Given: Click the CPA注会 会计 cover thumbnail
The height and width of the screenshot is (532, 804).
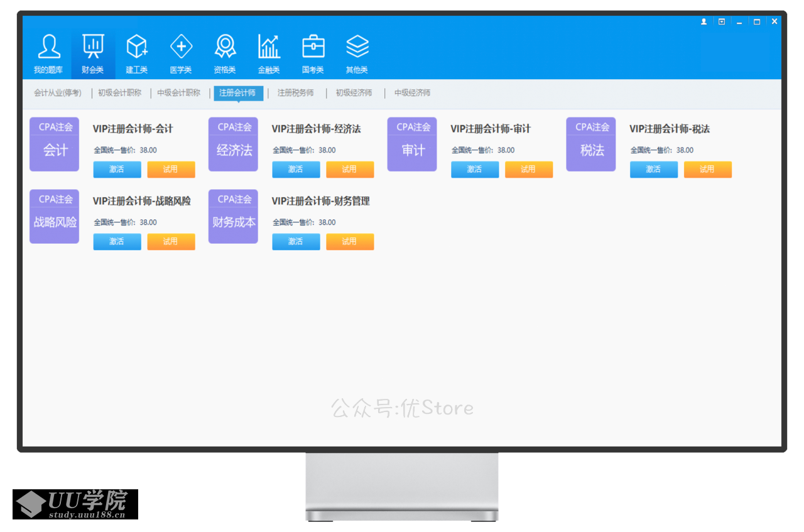Looking at the screenshot, I should [x=55, y=144].
